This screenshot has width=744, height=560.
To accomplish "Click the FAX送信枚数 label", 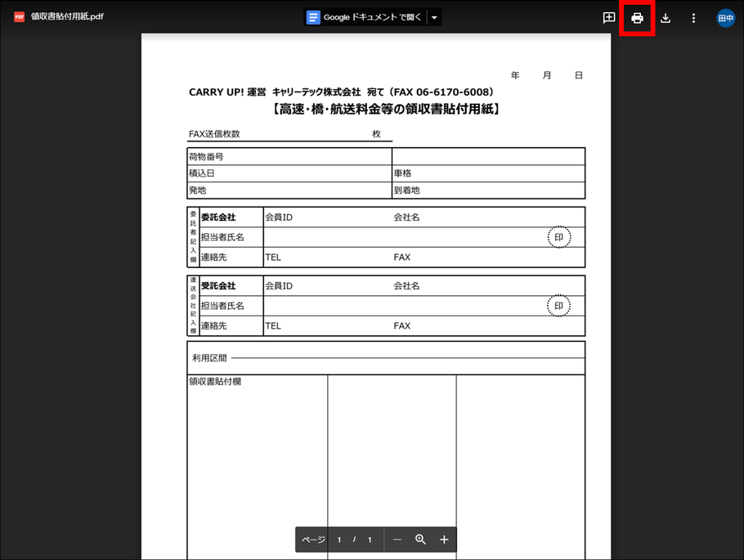I will pyautogui.click(x=214, y=134).
